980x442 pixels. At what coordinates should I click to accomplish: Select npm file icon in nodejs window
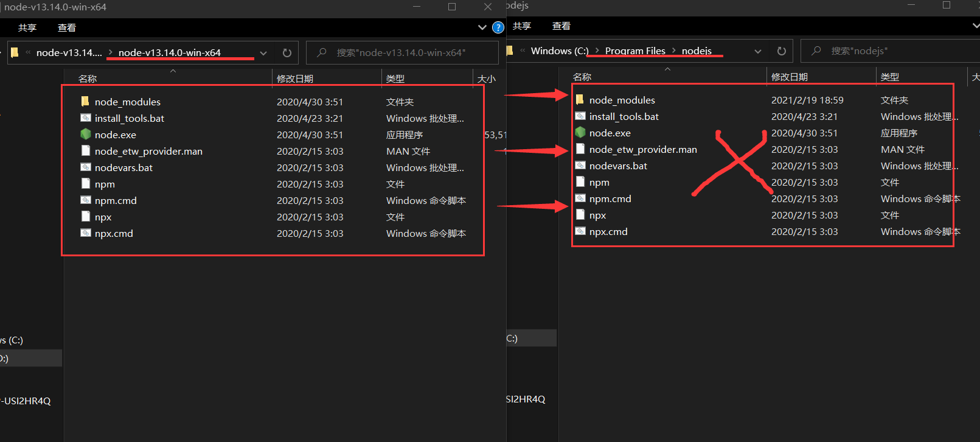580,182
